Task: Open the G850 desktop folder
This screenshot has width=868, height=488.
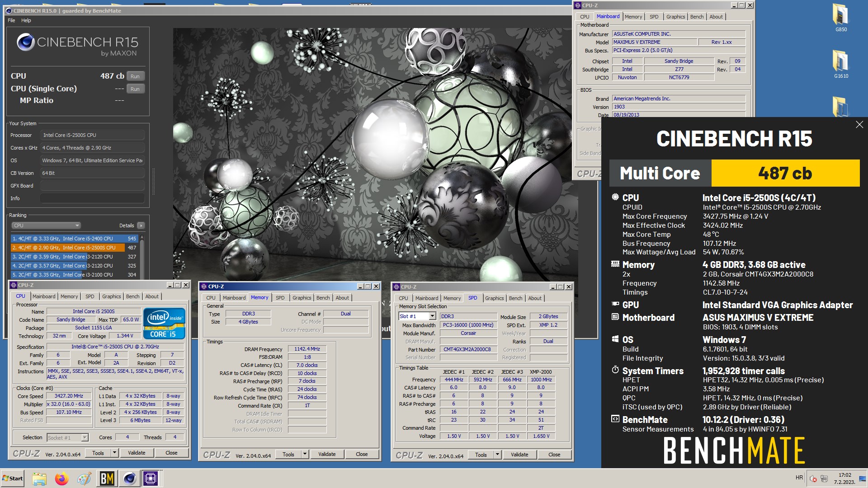Action: tap(840, 18)
